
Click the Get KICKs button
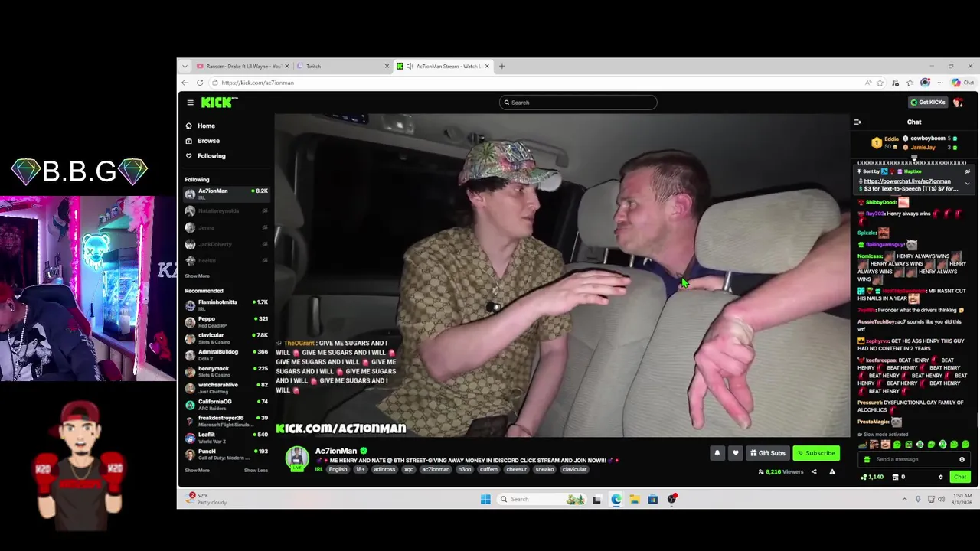928,103
